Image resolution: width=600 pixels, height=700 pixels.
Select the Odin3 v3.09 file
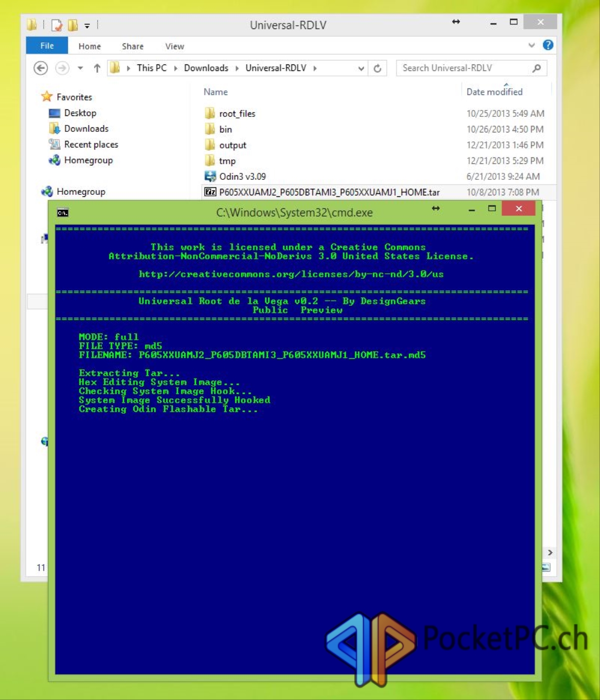(243, 176)
